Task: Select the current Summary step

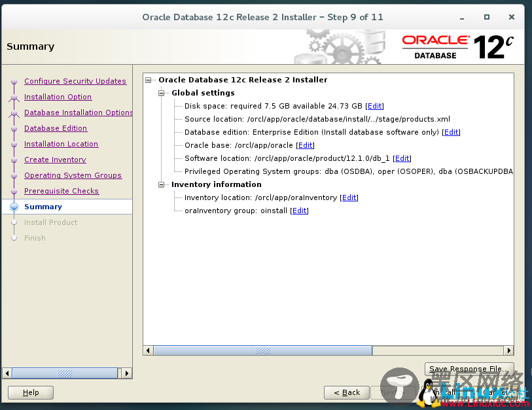Action: pos(43,207)
